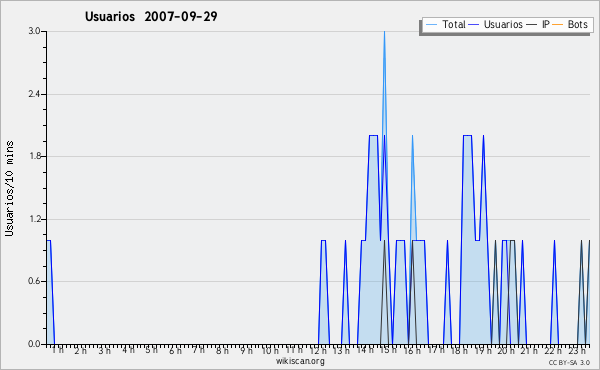This screenshot has width=600, height=370.
Task: Click the 20 h X-axis label
Action: pos(506,350)
